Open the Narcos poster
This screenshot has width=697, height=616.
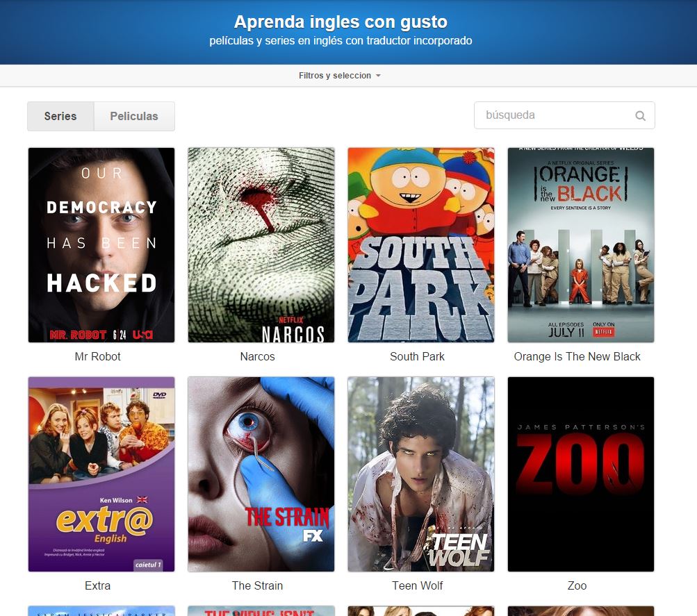261,245
